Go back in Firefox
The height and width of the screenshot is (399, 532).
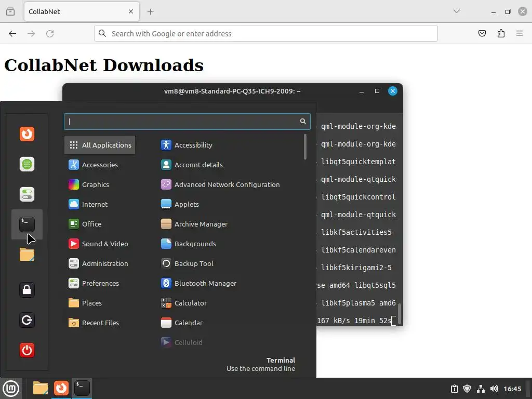[x=12, y=34]
